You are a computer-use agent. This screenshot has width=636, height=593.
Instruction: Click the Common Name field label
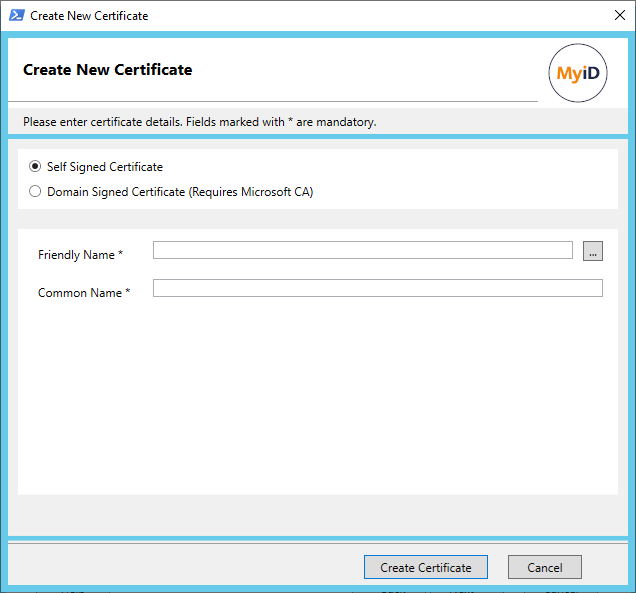click(80, 293)
